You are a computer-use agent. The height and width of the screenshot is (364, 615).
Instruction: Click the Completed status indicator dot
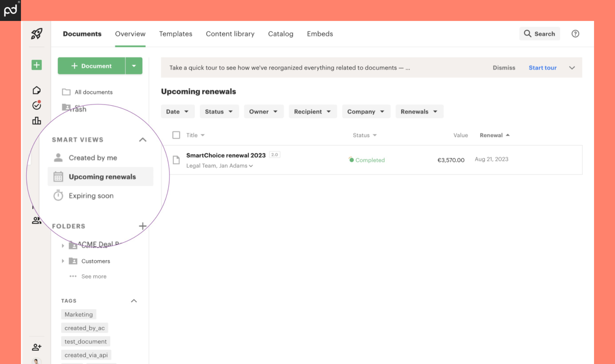pyautogui.click(x=352, y=160)
